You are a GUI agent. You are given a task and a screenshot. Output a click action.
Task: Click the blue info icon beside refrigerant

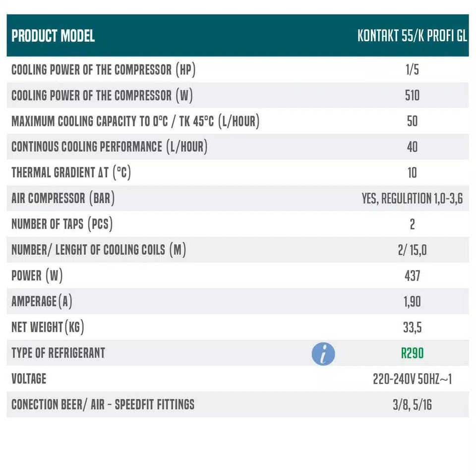[323, 354]
